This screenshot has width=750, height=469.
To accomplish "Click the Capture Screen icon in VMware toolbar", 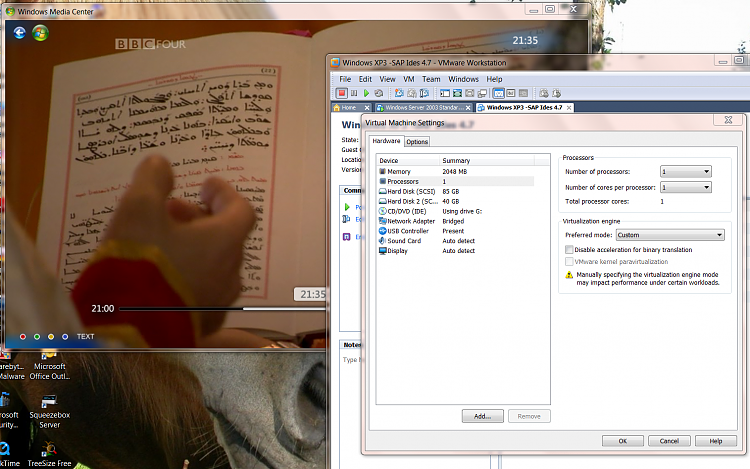I will click(544, 93).
